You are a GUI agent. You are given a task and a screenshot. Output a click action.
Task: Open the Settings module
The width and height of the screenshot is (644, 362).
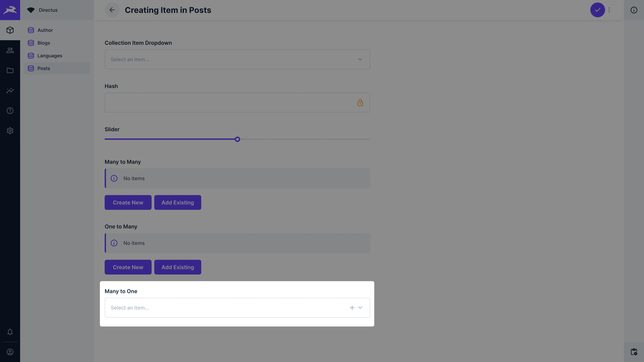click(10, 131)
